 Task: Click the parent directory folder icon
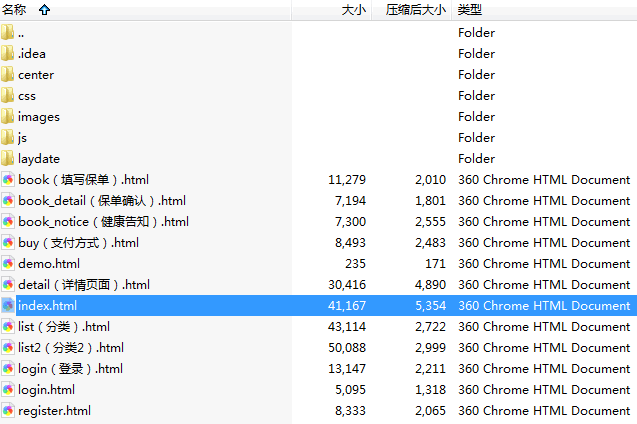pos(7,32)
